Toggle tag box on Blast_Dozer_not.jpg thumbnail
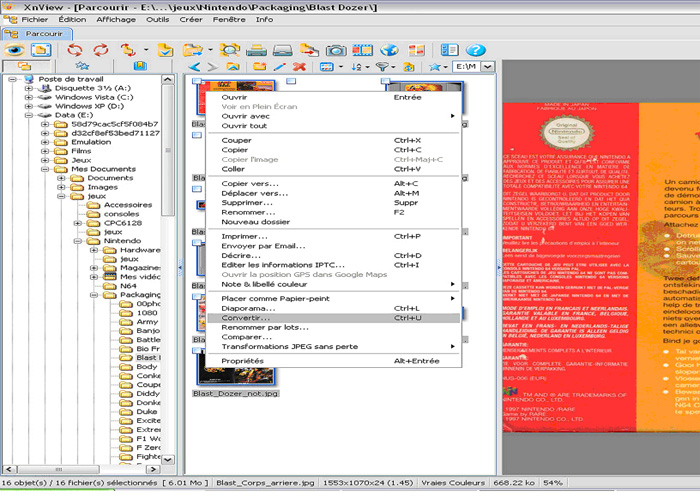This screenshot has width=700, height=500. pyautogui.click(x=197, y=350)
